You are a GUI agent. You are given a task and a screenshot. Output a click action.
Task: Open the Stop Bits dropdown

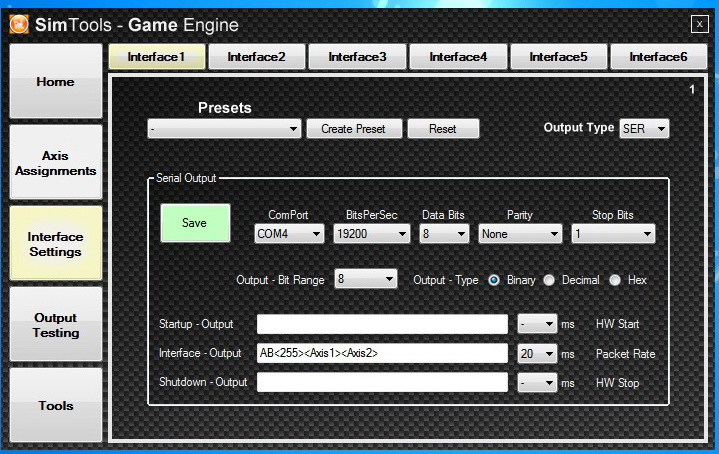tap(613, 234)
